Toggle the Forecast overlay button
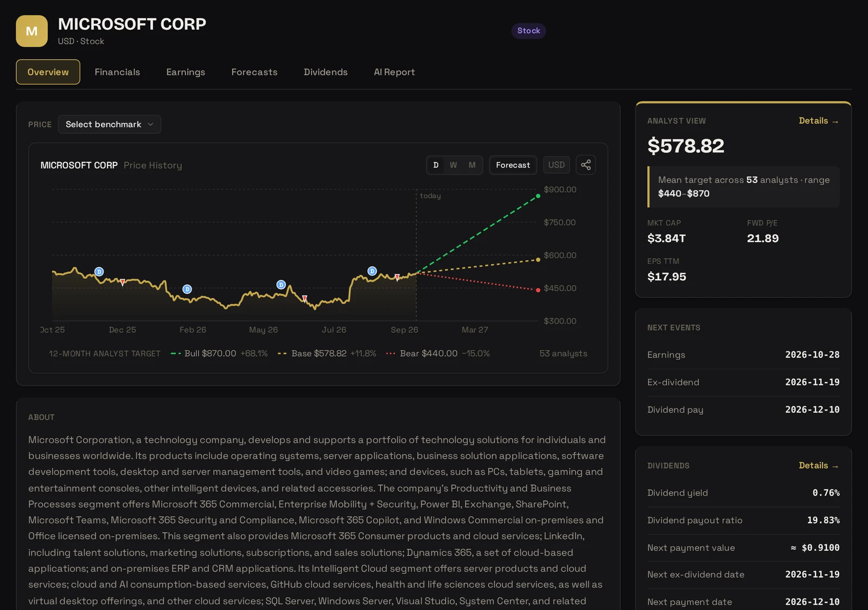Image resolution: width=868 pixels, height=610 pixels. (513, 165)
